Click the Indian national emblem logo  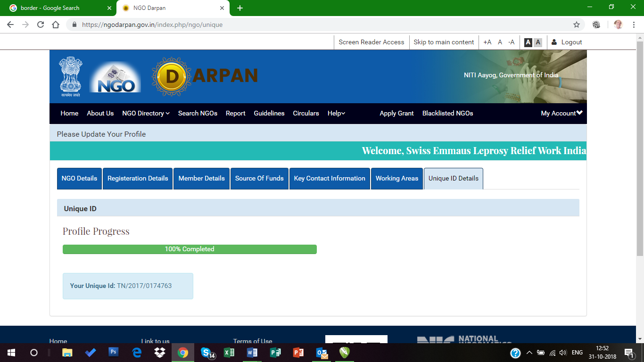tap(71, 76)
